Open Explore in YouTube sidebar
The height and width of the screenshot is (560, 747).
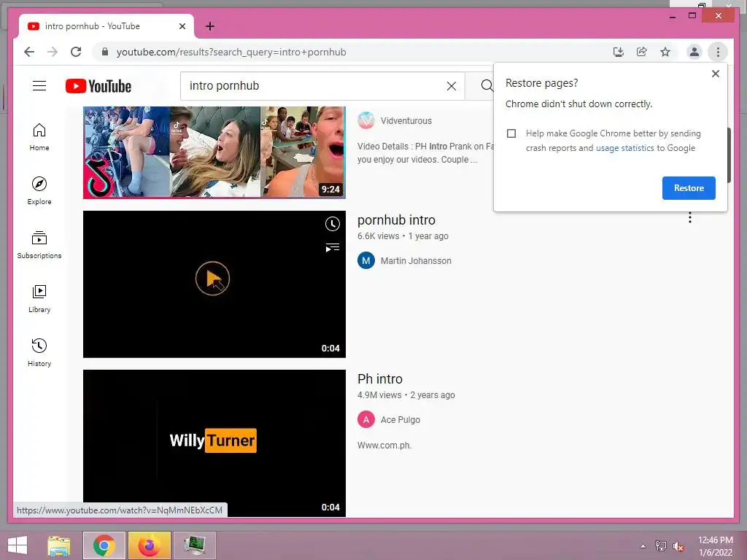click(39, 190)
